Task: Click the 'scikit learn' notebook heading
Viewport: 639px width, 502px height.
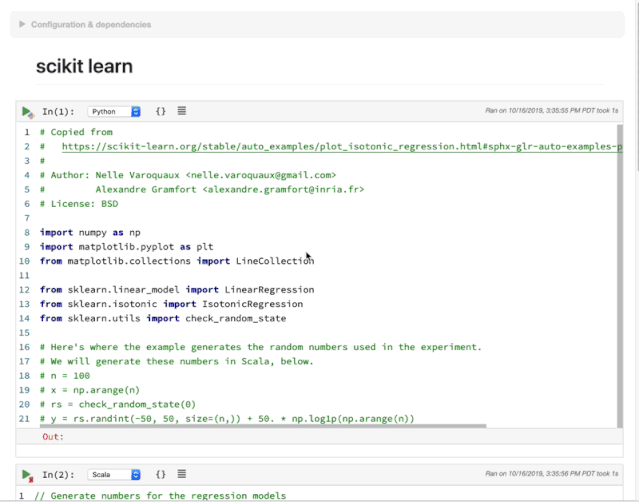Action: [84, 67]
